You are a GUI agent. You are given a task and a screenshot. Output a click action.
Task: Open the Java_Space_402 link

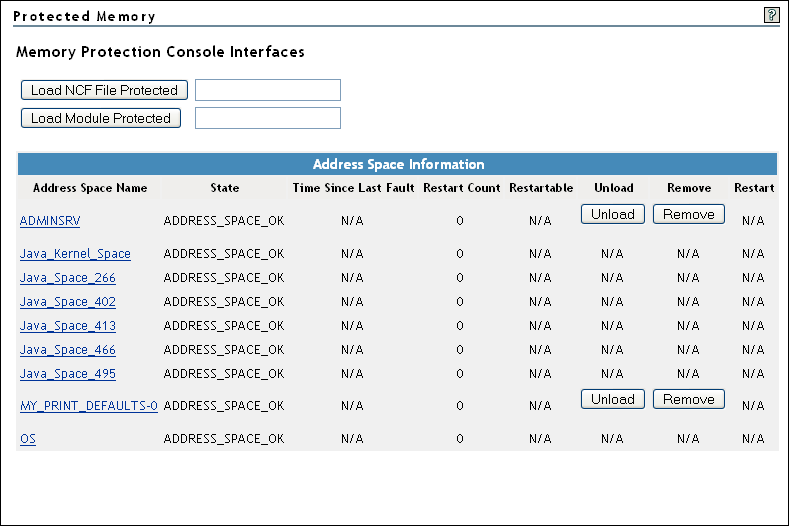67,302
